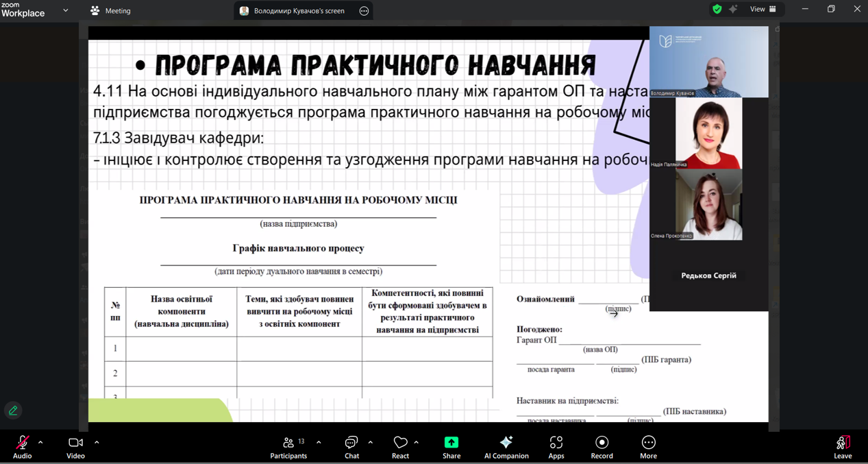Open the More options menu
Screen dimensions: 868x464
tap(648, 447)
